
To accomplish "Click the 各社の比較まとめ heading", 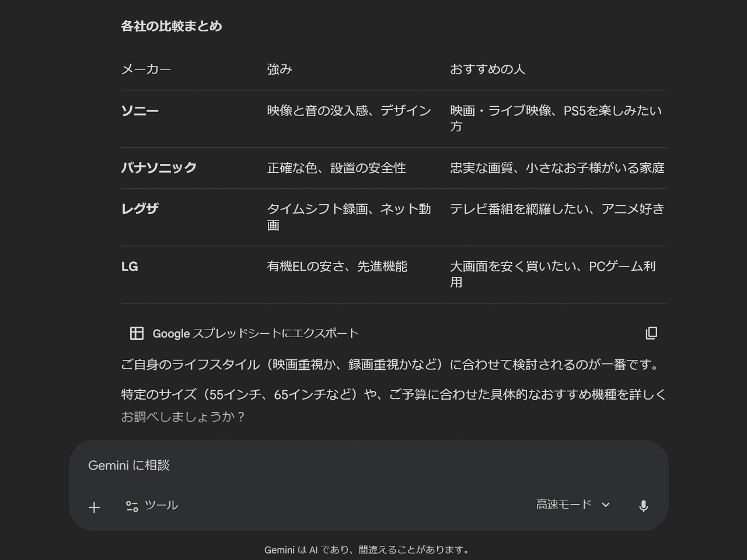I will coord(172,26).
